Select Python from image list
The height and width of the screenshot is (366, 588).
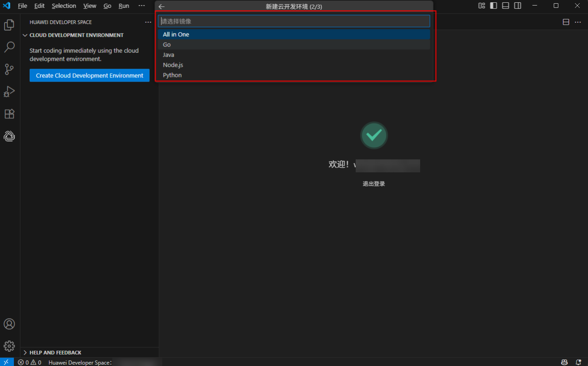pyautogui.click(x=173, y=75)
